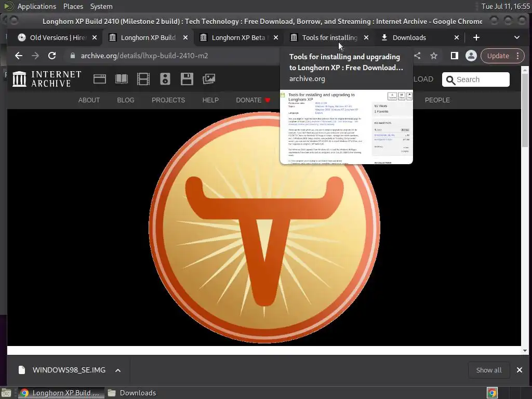Click the address bar URL
Screen dimensions: 532x399
pos(144,56)
